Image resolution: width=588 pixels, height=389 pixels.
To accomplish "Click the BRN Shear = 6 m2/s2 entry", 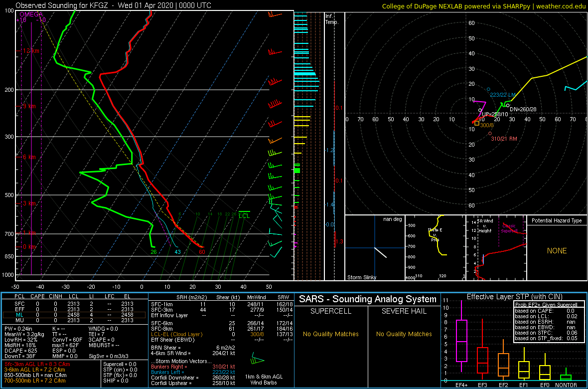I will (x=193, y=348).
